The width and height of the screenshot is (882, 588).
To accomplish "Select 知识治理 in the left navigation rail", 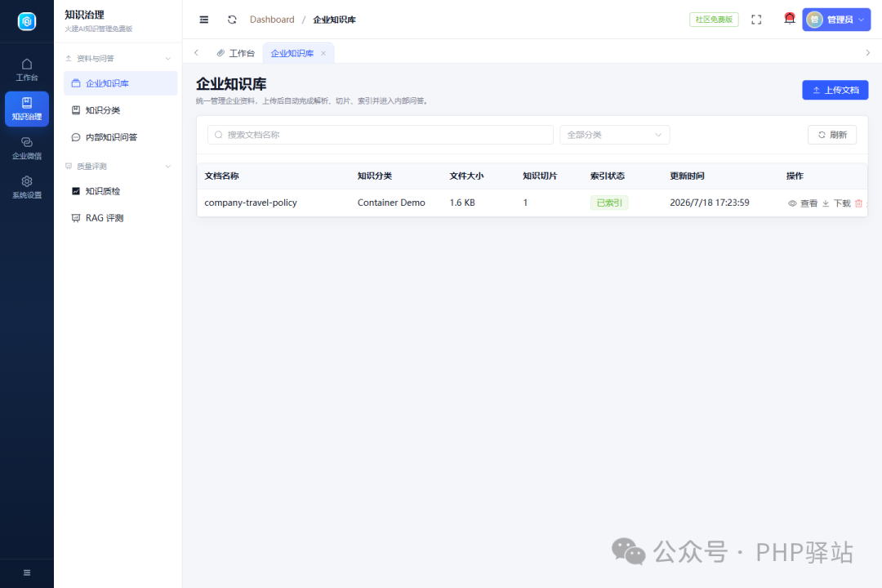I will [26, 109].
